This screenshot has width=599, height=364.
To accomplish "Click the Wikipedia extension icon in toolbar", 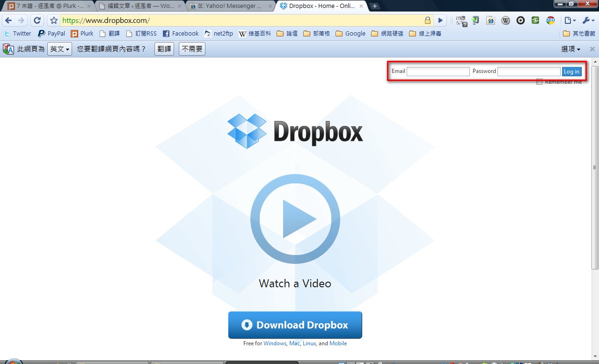I will pyautogui.click(x=505, y=21).
